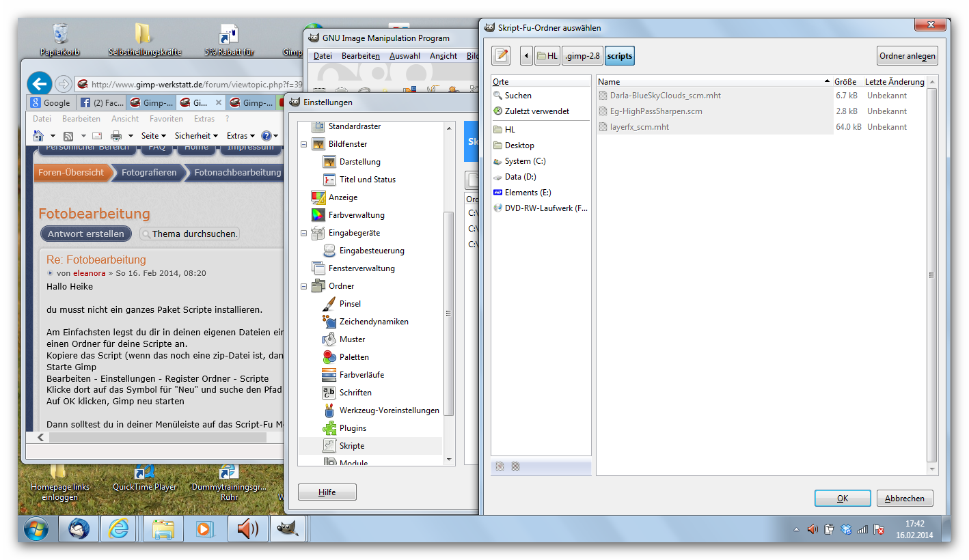Go to the .gimp-2.8 path segment
Screen dimensions: 969x560
coord(583,56)
